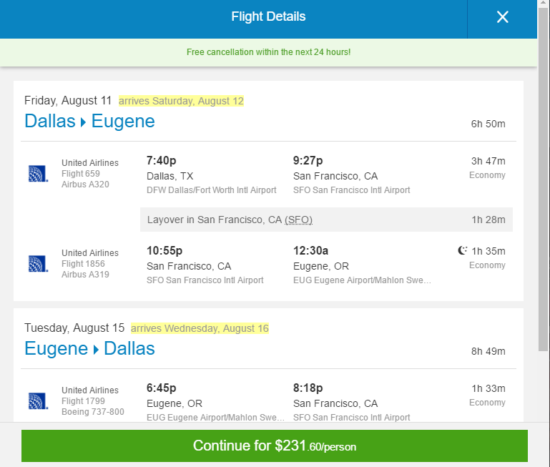This screenshot has width=550, height=467.
Task: Click arrives Saturday, August 12 highlight
Action: 181,101
